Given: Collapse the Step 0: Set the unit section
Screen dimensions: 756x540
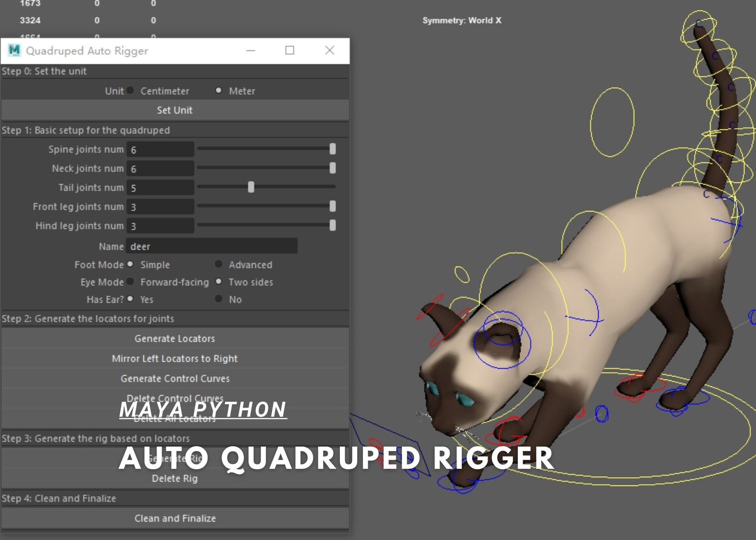Looking at the screenshot, I should (x=44, y=71).
